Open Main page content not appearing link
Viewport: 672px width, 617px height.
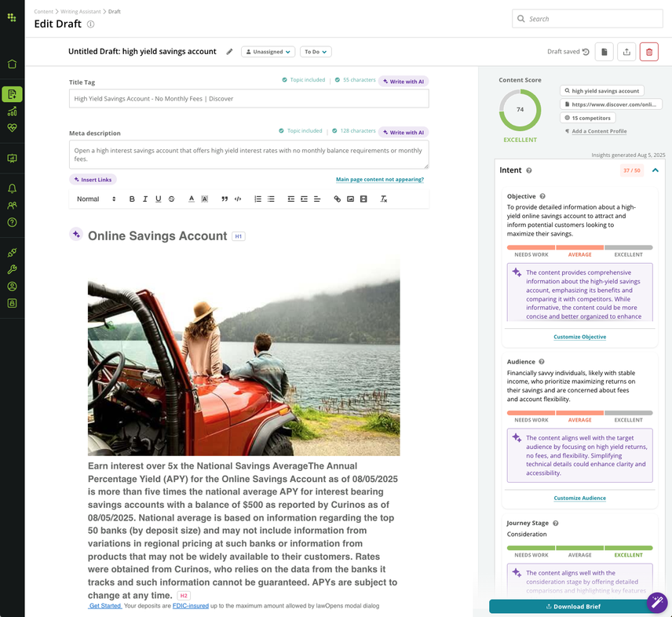pos(380,180)
